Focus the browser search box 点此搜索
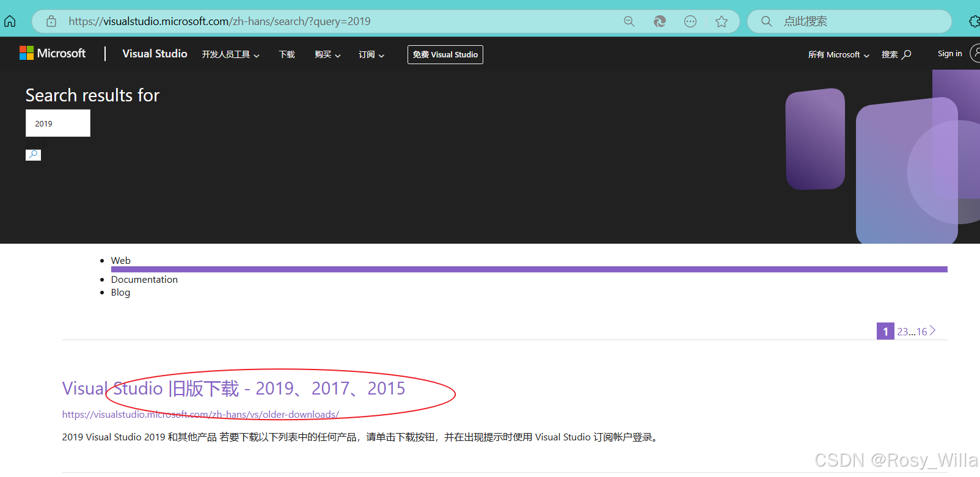Screen dimensions: 980x477 (x=849, y=21)
